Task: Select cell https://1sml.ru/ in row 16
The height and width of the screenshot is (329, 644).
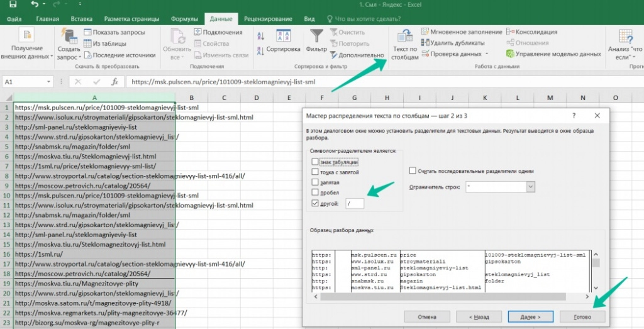Action: (94, 254)
